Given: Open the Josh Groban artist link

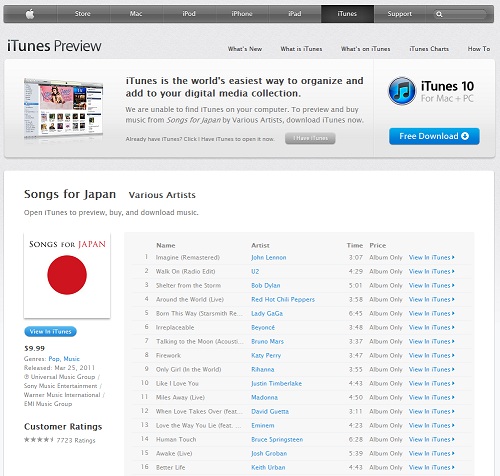Looking at the screenshot, I should [269, 454].
